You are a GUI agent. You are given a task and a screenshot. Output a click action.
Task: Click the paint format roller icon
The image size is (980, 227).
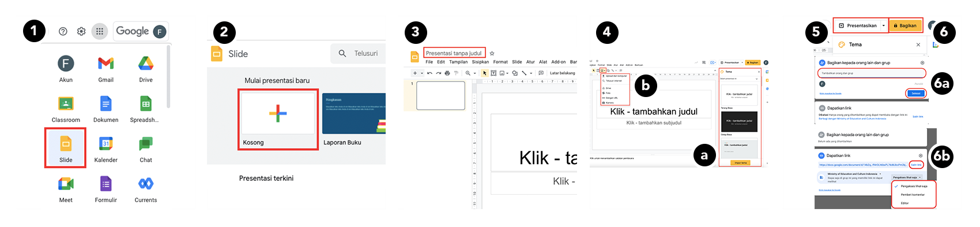[456, 73]
